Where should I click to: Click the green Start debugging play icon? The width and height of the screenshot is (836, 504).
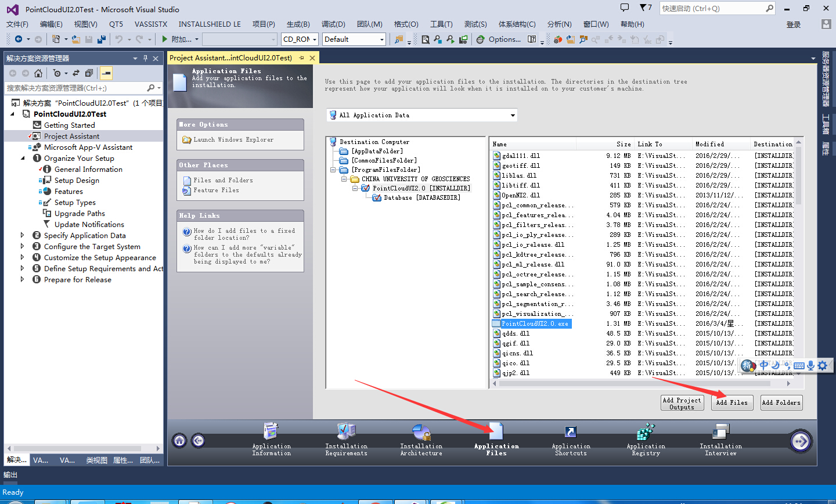pos(165,39)
